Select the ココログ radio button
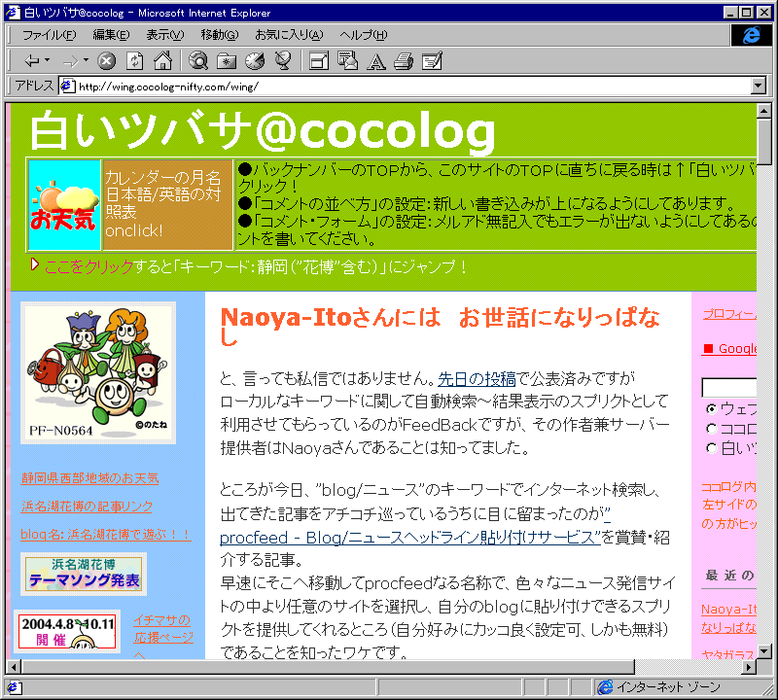The height and width of the screenshot is (700, 778). (712, 428)
